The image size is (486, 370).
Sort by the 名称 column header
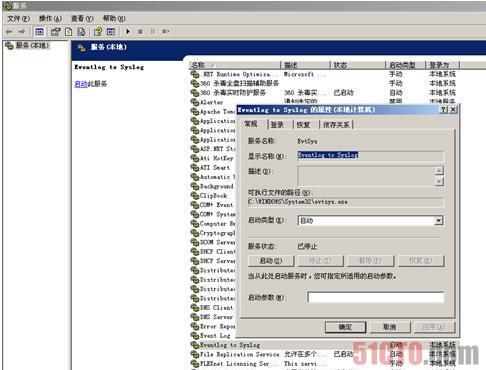[x=234, y=65]
